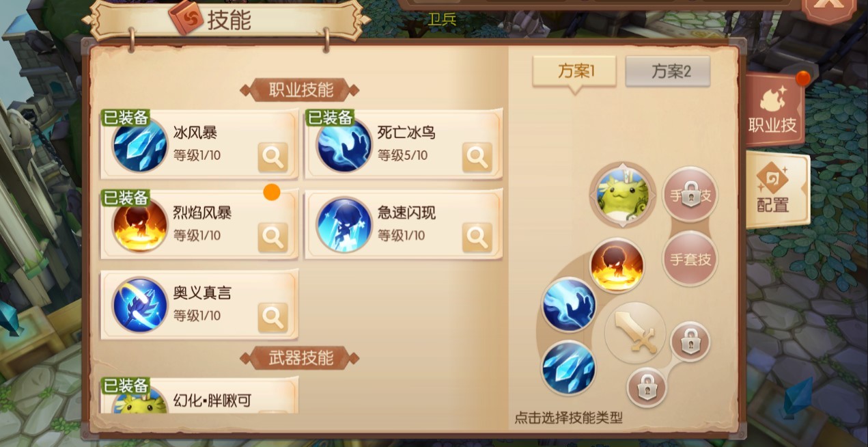Screen dimensions: 868x447
Task: Open the 职业技 side tab
Action: [773, 110]
